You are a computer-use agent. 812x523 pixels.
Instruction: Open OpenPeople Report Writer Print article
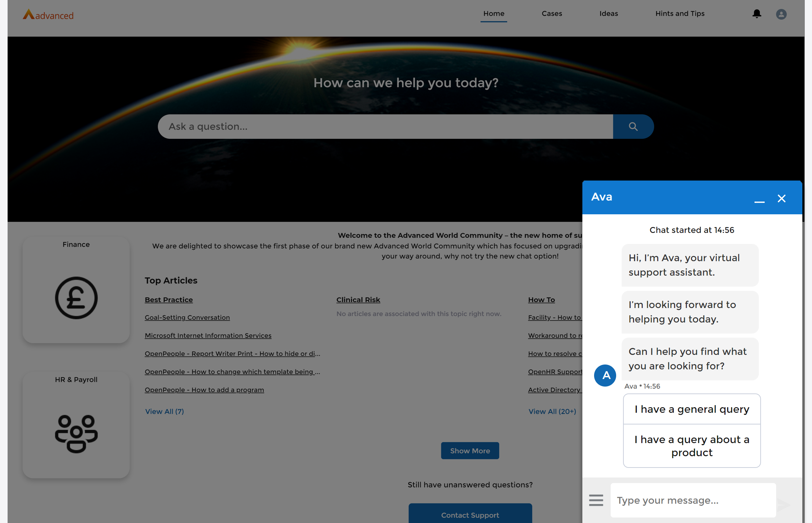point(232,353)
